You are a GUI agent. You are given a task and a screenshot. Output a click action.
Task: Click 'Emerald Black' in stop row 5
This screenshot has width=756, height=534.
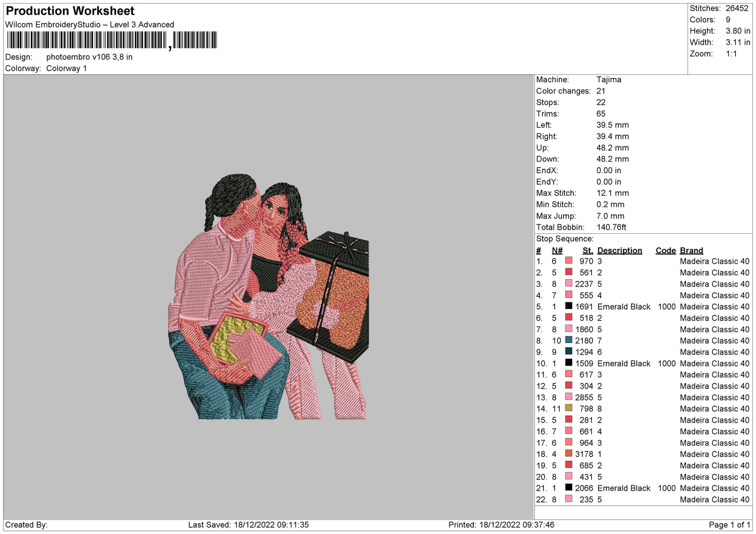(624, 307)
